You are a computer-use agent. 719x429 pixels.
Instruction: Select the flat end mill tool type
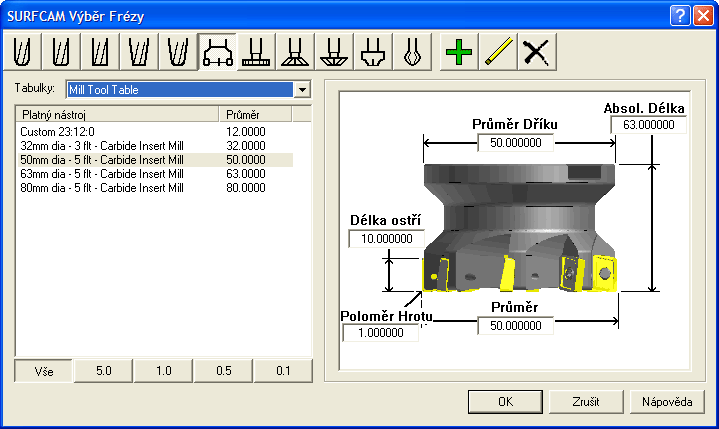[x=100, y=52]
